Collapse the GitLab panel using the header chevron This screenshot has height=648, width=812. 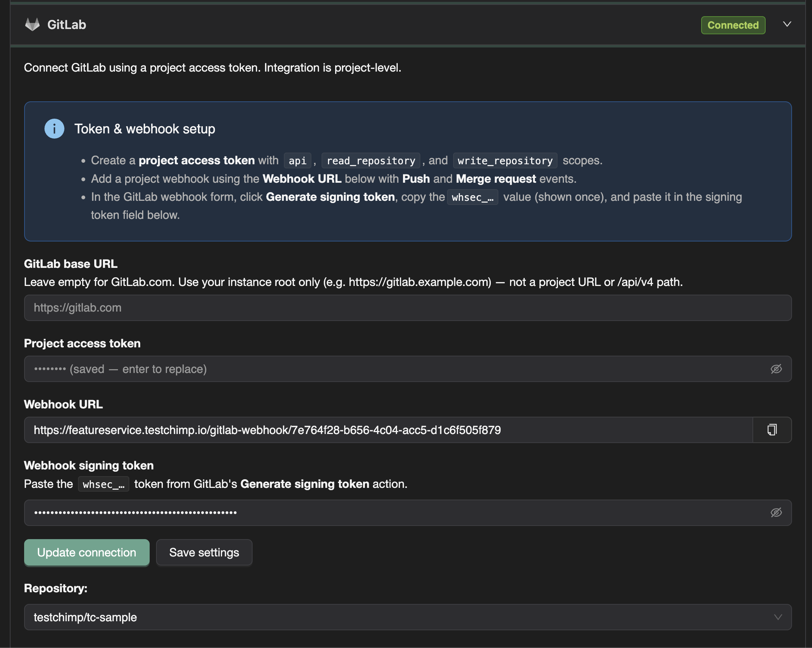(787, 24)
